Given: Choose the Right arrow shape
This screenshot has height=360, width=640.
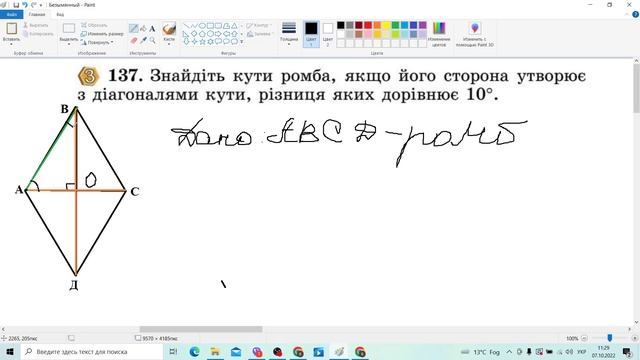Looking at the screenshot, I should point(218,33).
